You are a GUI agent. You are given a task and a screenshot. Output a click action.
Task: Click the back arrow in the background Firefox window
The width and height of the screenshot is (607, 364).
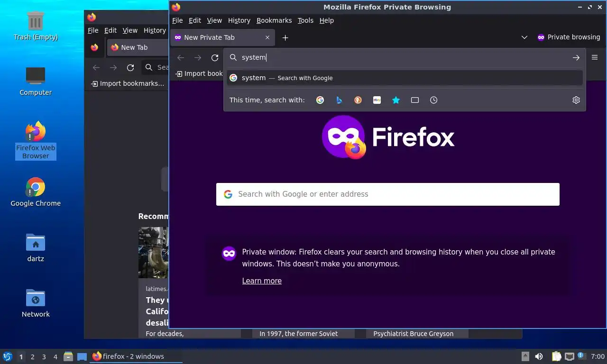[96, 68]
